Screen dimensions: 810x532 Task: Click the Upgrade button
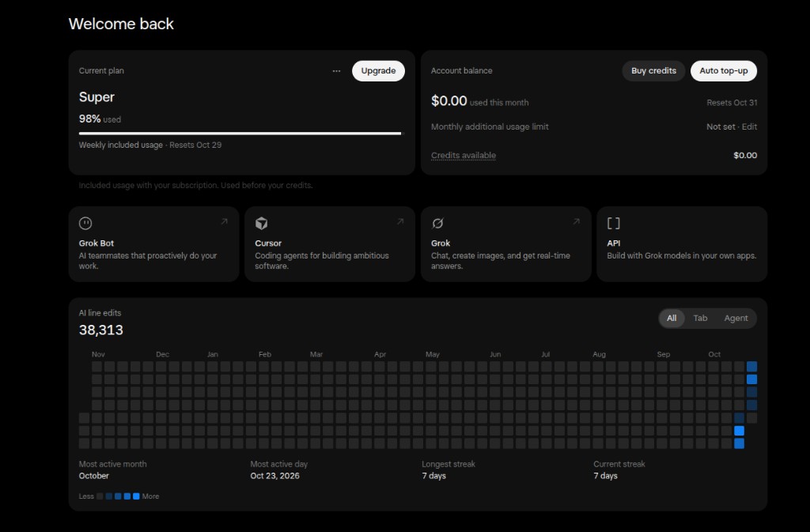[x=378, y=70]
